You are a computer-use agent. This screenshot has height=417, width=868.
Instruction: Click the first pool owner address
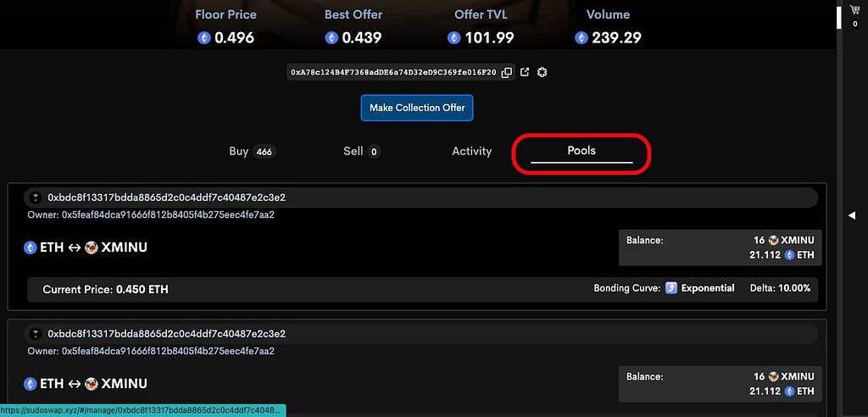coord(169,214)
